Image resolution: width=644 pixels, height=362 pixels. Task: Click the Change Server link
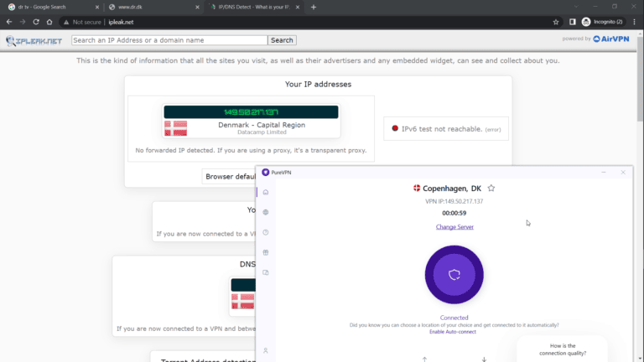pos(454,227)
